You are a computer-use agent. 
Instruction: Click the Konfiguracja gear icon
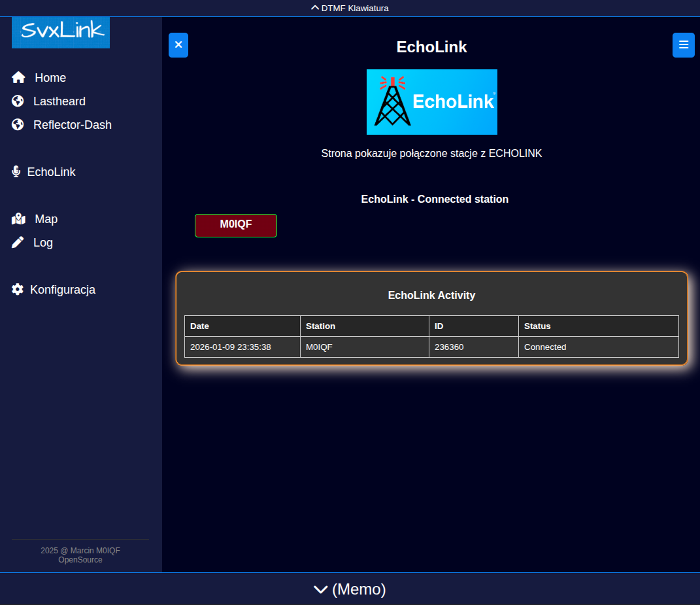[x=18, y=290]
